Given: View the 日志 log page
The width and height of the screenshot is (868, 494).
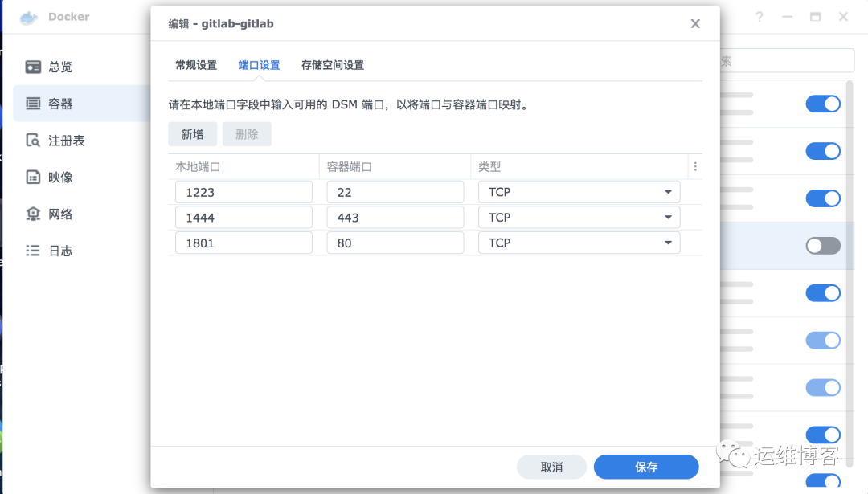Looking at the screenshot, I should (x=49, y=251).
